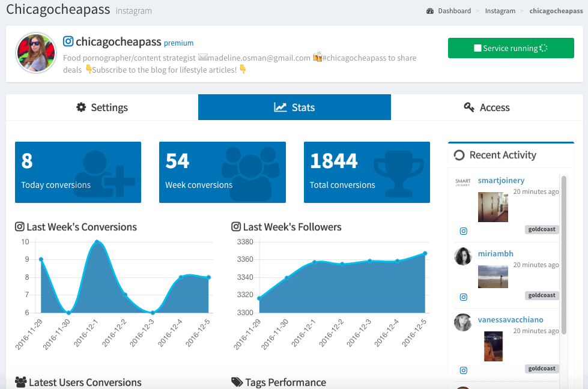Click miriambh's avatar picture
The width and height of the screenshot is (588, 389).
463,256
